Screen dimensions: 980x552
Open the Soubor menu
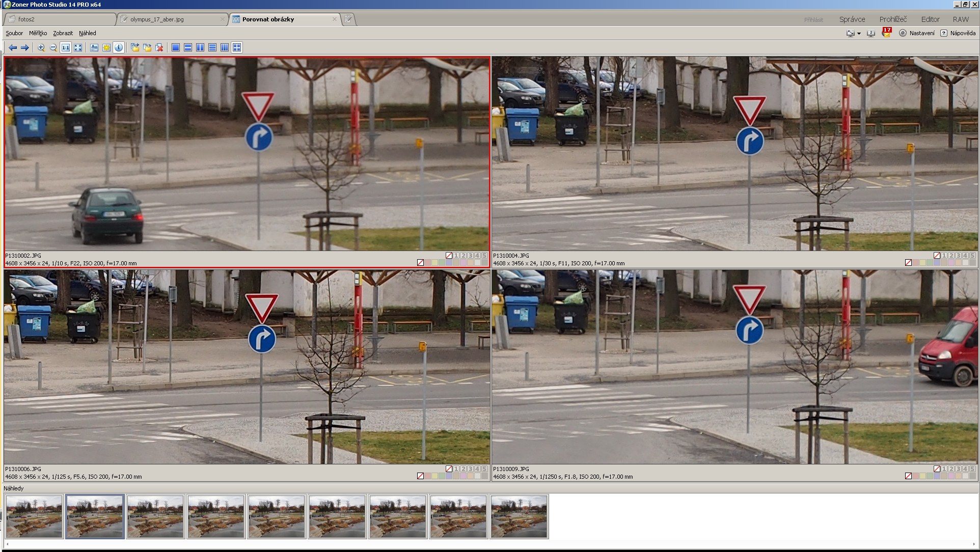(14, 33)
